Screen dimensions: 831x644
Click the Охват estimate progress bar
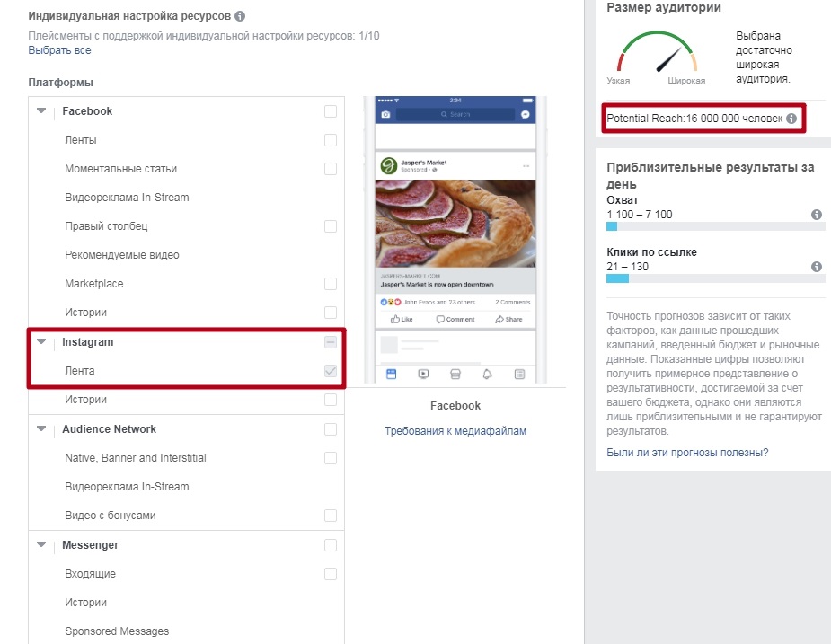click(x=715, y=227)
